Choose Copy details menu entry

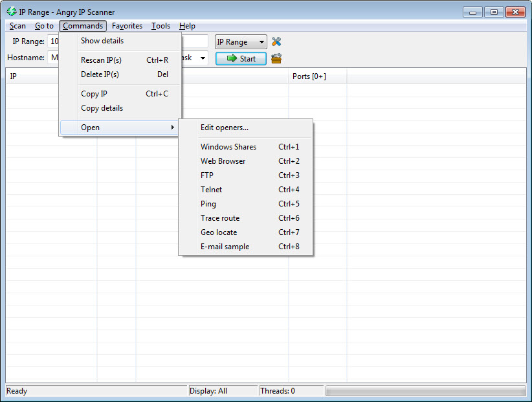tap(120, 108)
